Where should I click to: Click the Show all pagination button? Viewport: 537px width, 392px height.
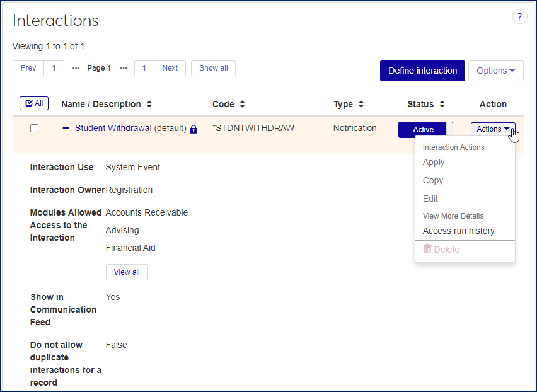click(213, 68)
